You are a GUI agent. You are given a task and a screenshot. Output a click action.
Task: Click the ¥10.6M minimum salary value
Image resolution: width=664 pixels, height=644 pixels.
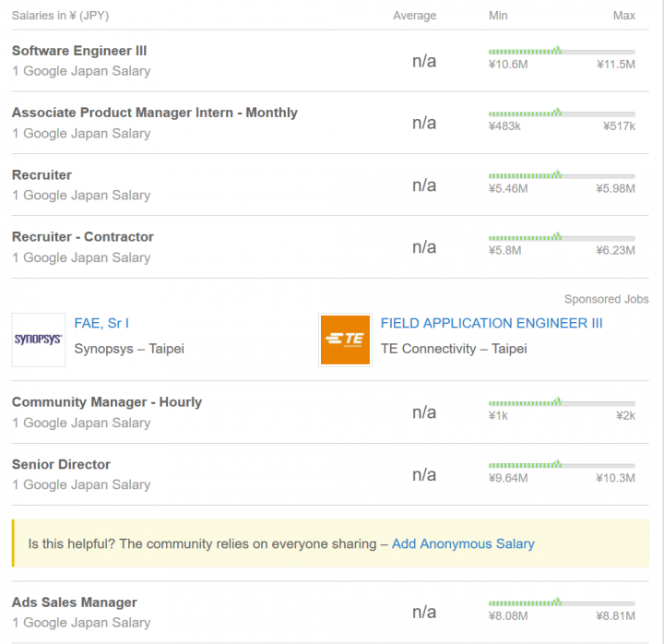click(x=508, y=65)
